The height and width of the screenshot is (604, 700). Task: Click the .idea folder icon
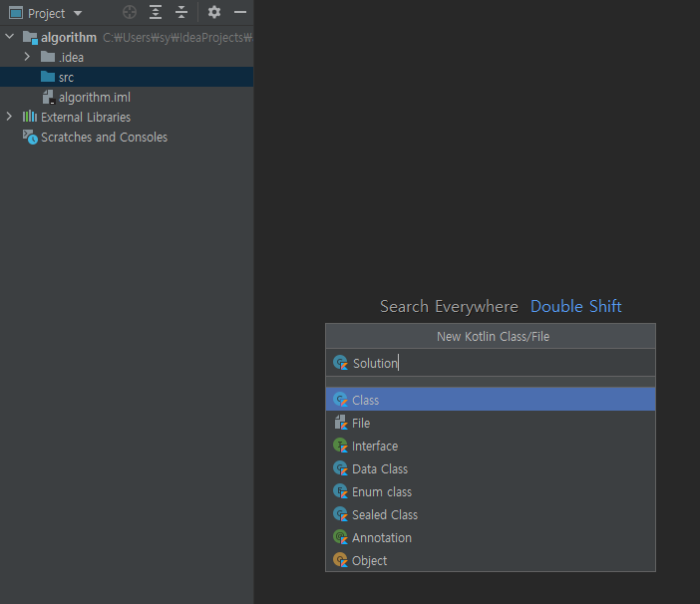click(48, 57)
